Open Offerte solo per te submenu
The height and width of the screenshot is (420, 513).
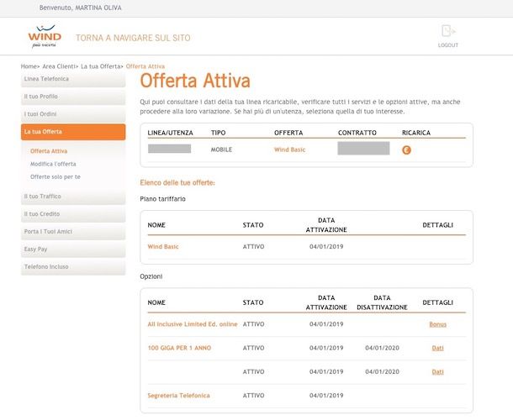click(x=56, y=177)
